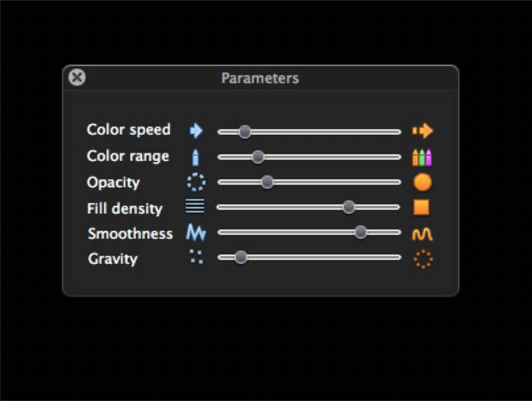Click the Opacity slider knob
The width and height of the screenshot is (532, 401).
pyautogui.click(x=267, y=182)
